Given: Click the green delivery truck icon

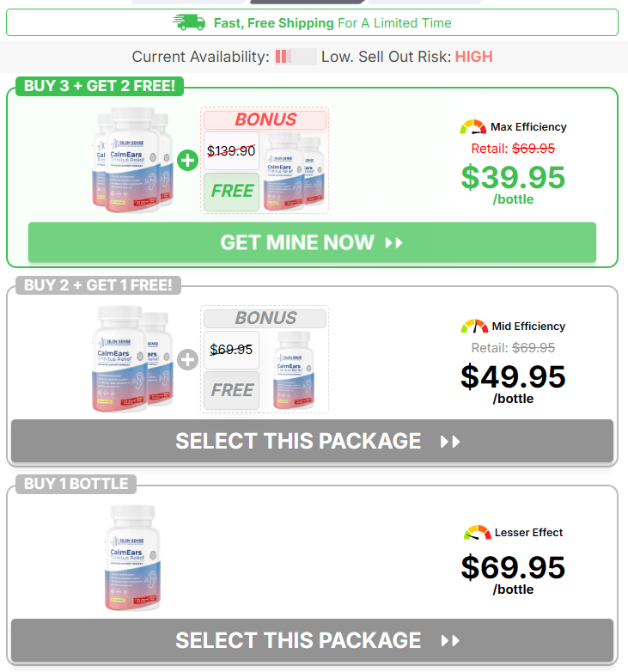Looking at the screenshot, I should [x=189, y=22].
